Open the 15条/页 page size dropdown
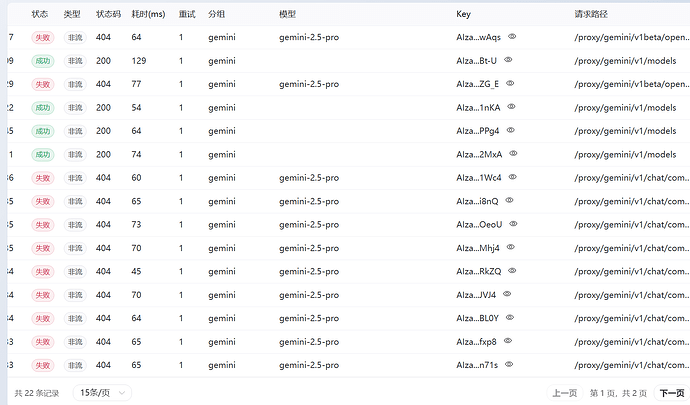The width and height of the screenshot is (690, 405). 102,393
